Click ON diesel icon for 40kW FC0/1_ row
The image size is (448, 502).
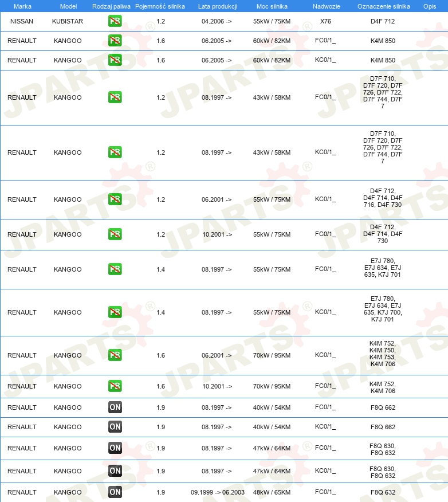[x=115, y=407]
